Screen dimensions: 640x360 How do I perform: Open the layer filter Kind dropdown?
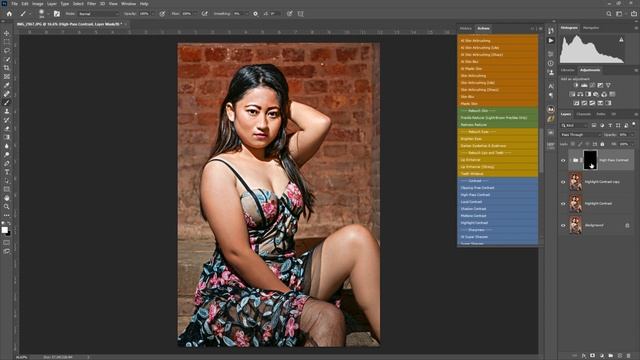click(574, 125)
